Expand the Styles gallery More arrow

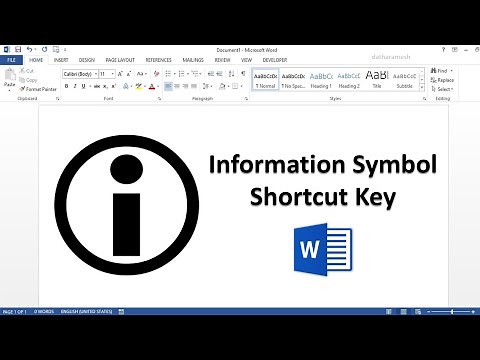pos(422,88)
